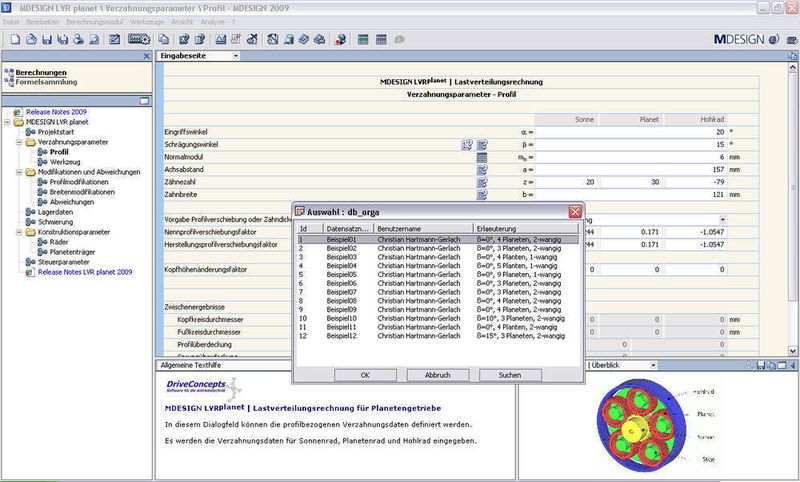Open the Analyse menu
The image size is (800, 482).
212,22
